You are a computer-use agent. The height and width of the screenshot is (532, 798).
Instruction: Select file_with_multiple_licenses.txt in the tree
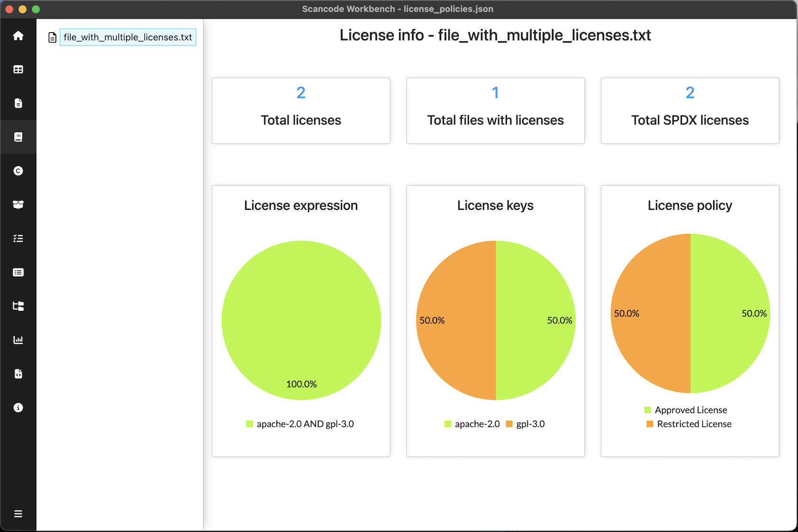[128, 37]
